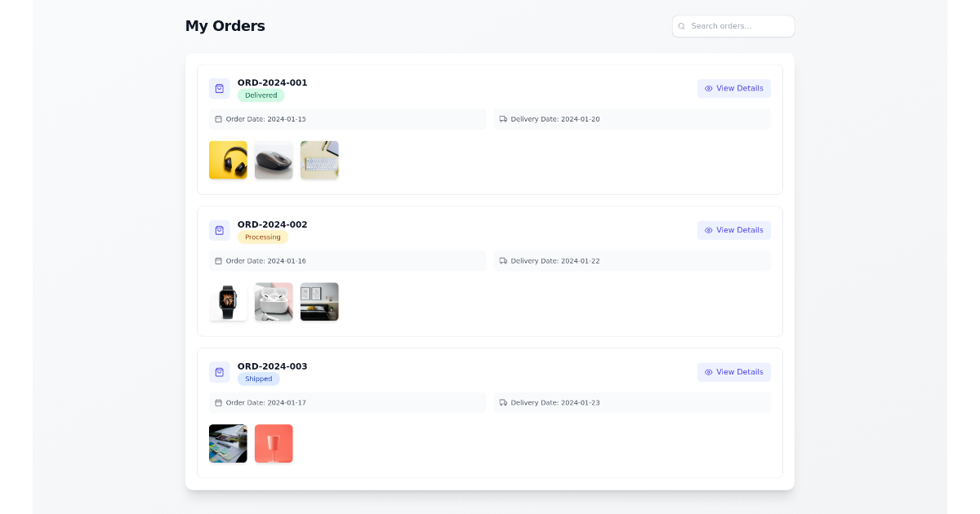
Task: Select the Shipped status badge
Action: point(258,379)
